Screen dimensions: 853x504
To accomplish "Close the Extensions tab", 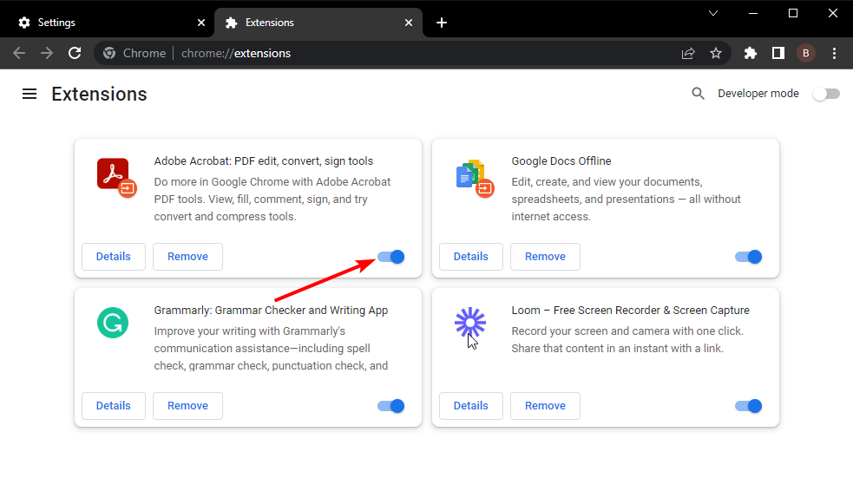I will (x=409, y=23).
